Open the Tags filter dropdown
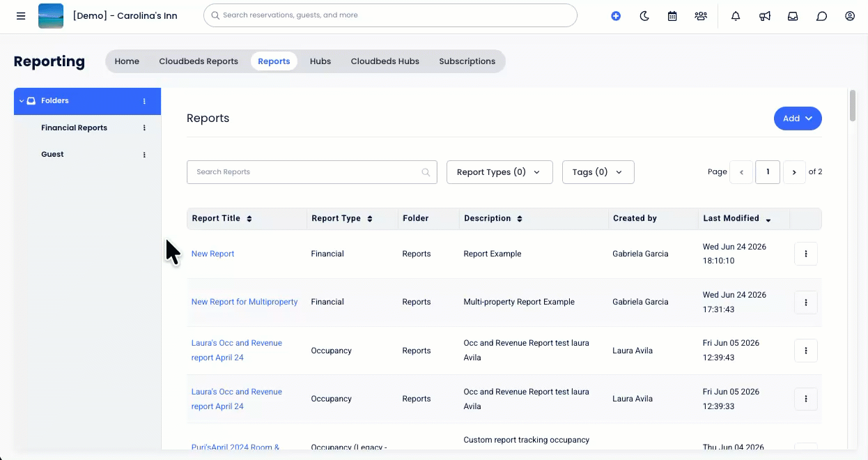The height and width of the screenshot is (460, 868). (598, 172)
